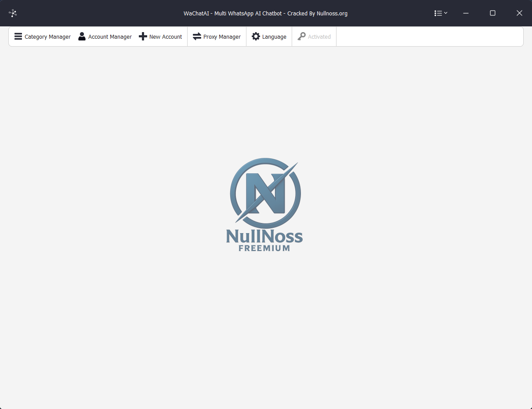Viewport: 532px width, 409px height.
Task: Select the New Account text label
Action: pyautogui.click(x=166, y=37)
